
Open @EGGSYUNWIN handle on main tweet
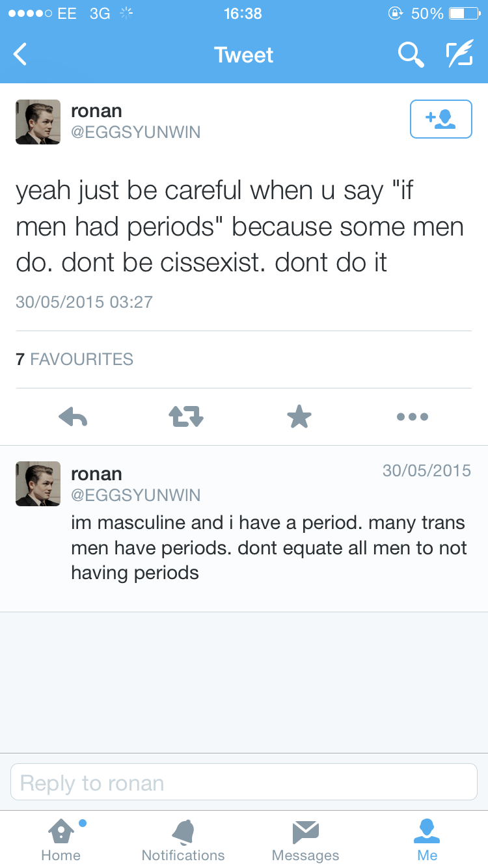tap(135, 133)
